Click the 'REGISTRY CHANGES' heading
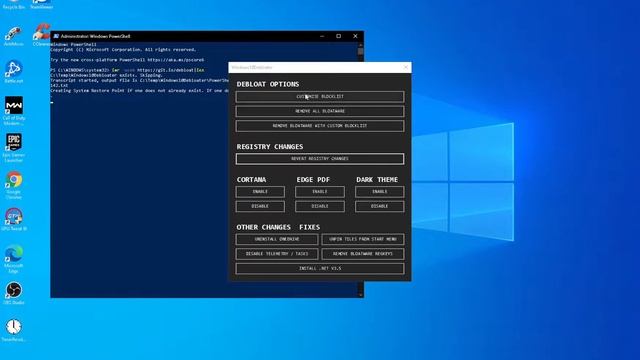 click(270, 147)
